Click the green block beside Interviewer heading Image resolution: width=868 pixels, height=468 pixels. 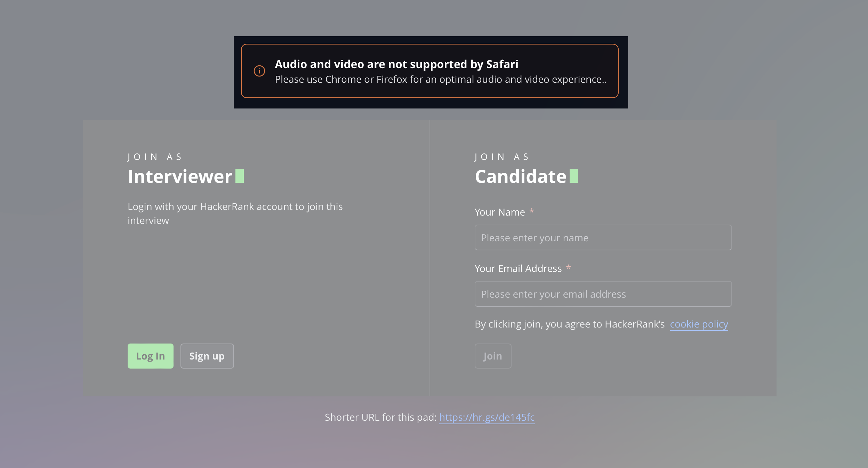(x=240, y=176)
